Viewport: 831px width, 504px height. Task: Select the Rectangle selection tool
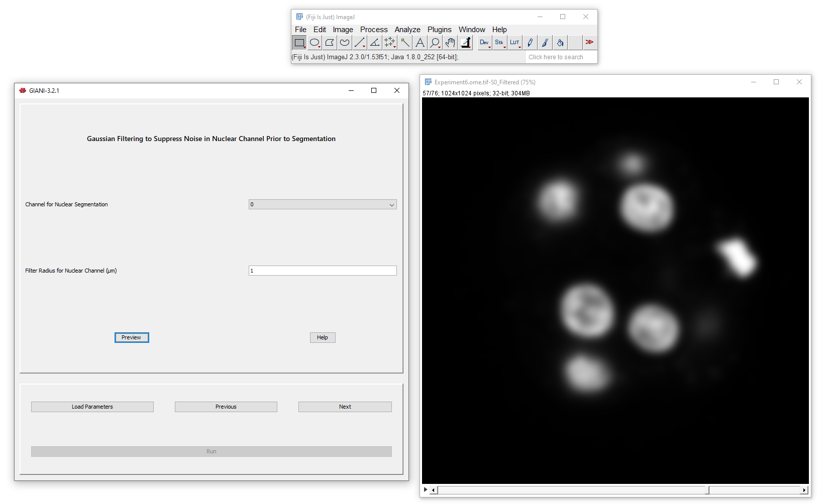pos(299,43)
